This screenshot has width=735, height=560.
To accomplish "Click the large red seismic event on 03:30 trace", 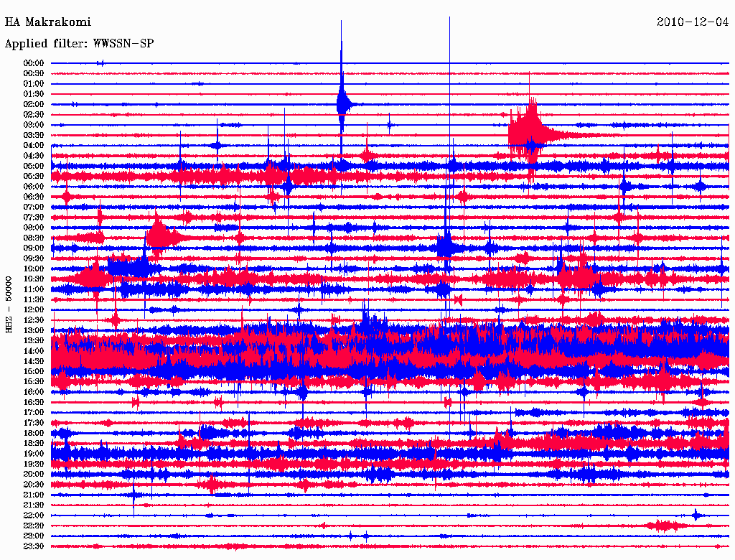I will (530, 134).
